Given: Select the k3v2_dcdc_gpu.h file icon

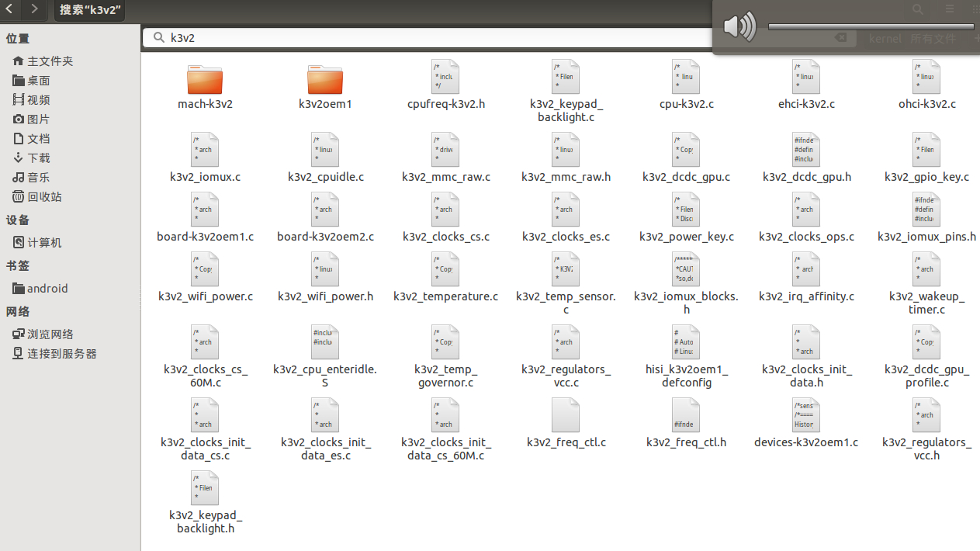Looking at the screenshot, I should [x=806, y=150].
